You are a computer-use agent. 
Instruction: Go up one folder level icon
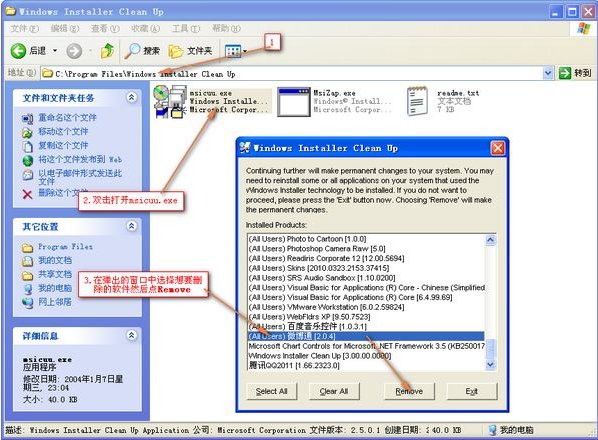[x=108, y=51]
